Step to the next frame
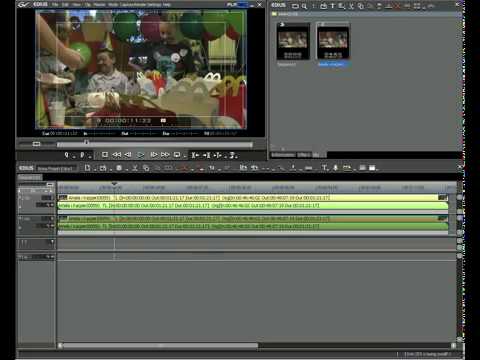 pos(154,155)
